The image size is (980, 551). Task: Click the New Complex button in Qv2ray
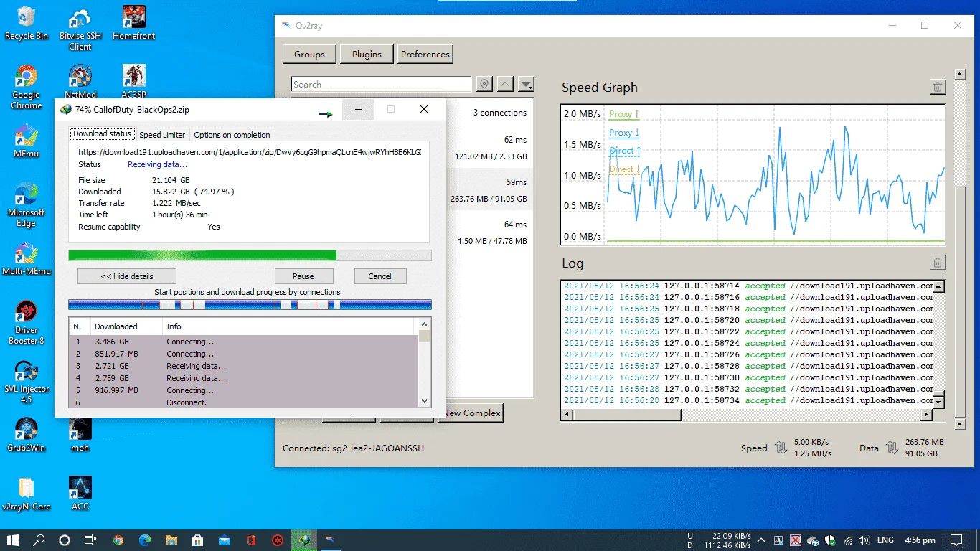click(472, 413)
